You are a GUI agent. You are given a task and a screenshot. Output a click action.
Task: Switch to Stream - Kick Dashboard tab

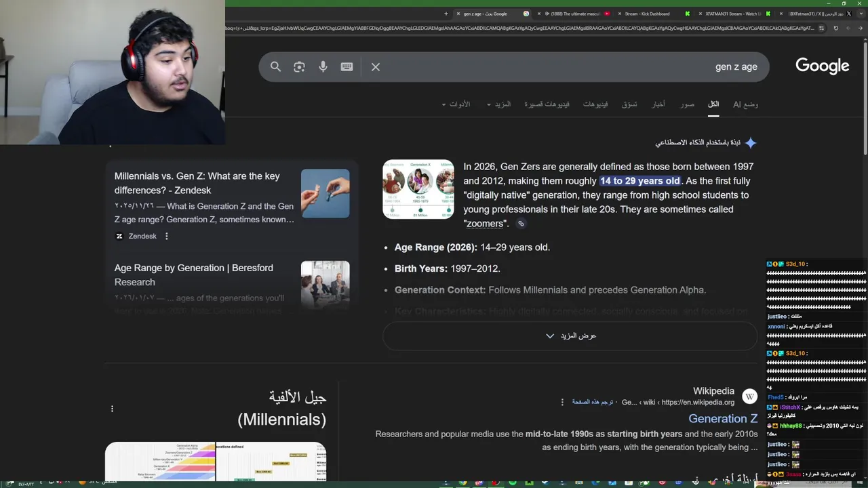(x=654, y=14)
